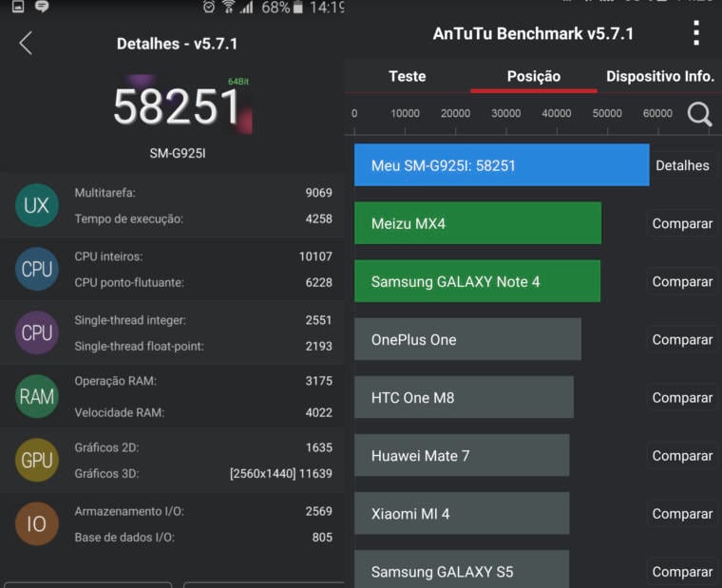Tap the chat notification icon in status bar
Viewport: 722px width, 588px height.
[x=42, y=7]
